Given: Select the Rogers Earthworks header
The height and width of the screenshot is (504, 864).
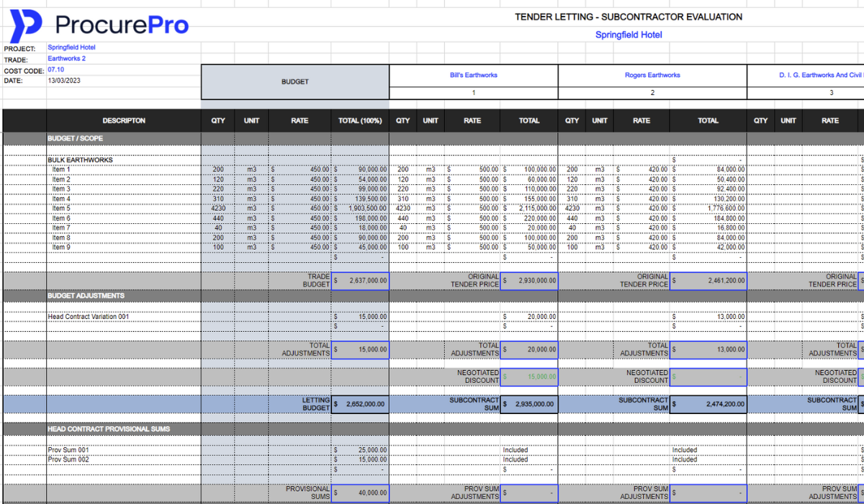Looking at the screenshot, I should pyautogui.click(x=652, y=75).
